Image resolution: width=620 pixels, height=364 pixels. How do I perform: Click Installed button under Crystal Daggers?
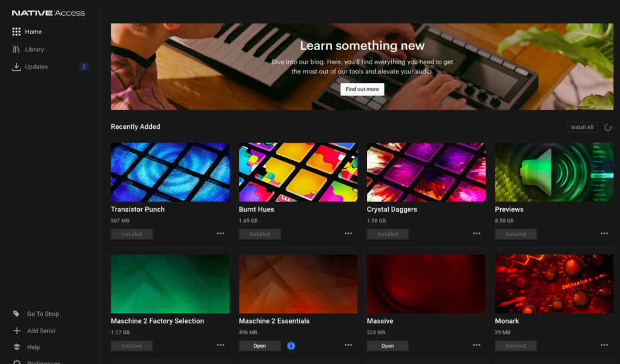[x=387, y=234]
